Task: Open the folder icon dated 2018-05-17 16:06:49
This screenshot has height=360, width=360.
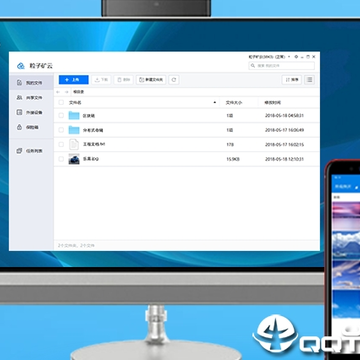Action: 74,130
